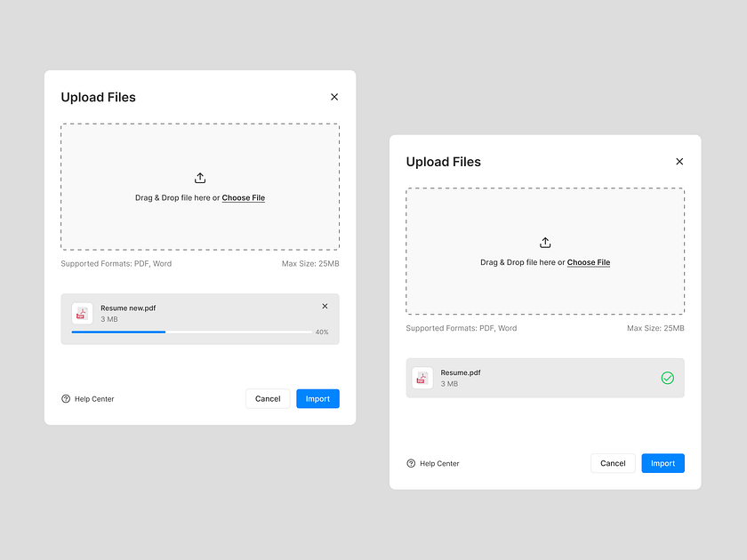Screen dimensions: 747x560
Task: Click the Help Center question mark in right dialog
Action: [x=409, y=463]
